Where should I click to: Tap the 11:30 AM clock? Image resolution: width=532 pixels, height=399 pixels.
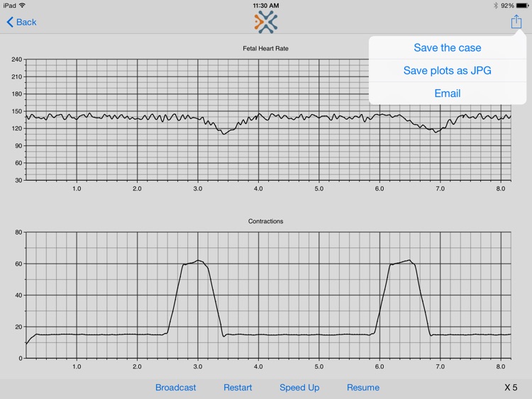266,6
